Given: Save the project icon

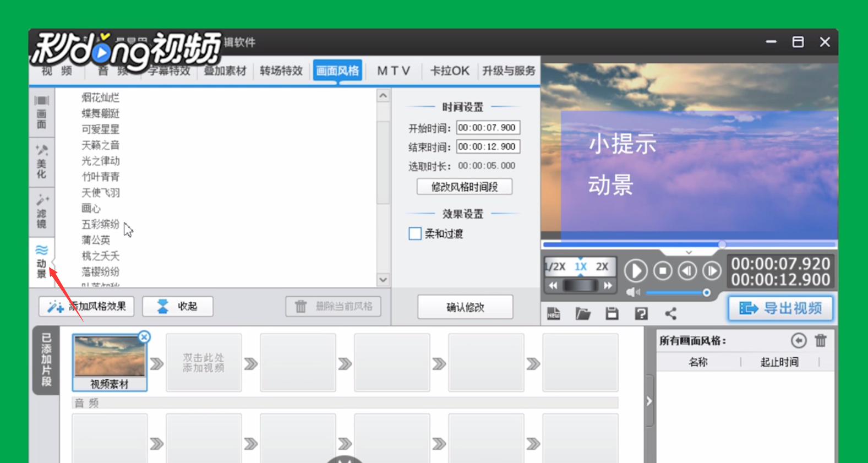Looking at the screenshot, I should click(612, 314).
